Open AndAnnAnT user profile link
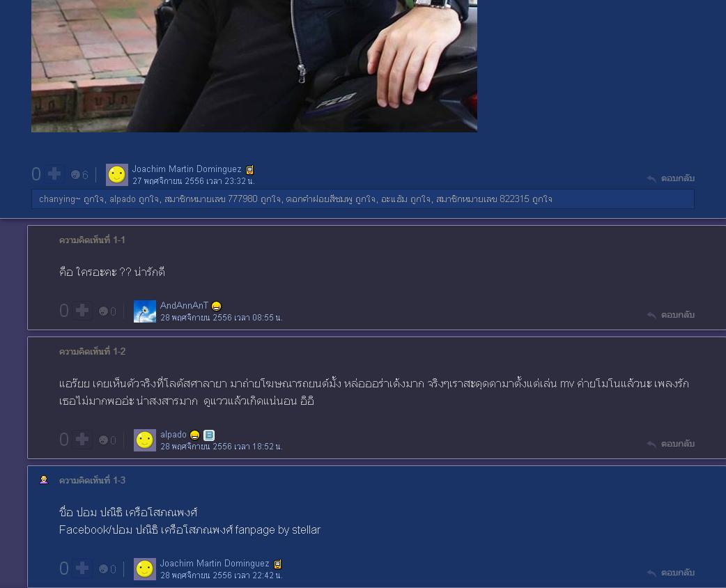This screenshot has width=726, height=588. (184, 305)
